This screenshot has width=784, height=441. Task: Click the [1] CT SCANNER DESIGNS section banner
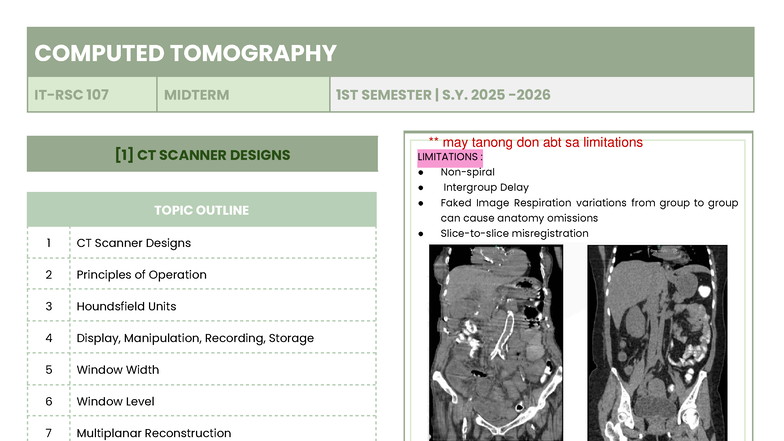(202, 154)
